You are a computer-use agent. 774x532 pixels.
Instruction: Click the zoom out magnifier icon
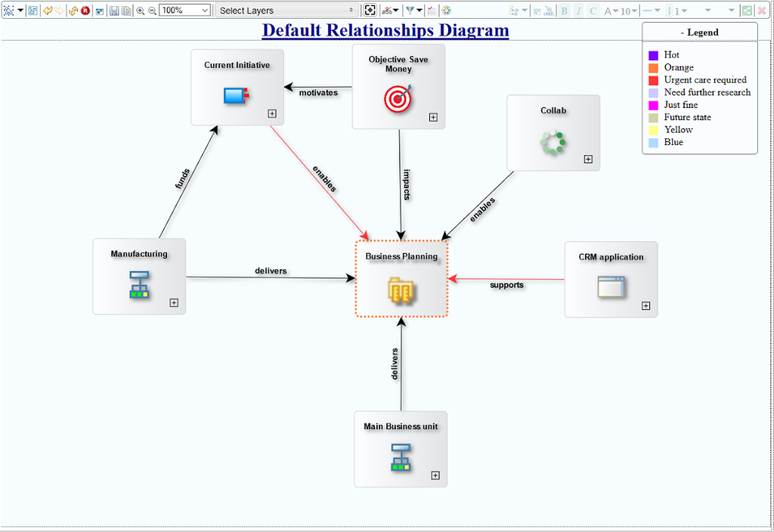pyautogui.click(x=152, y=11)
